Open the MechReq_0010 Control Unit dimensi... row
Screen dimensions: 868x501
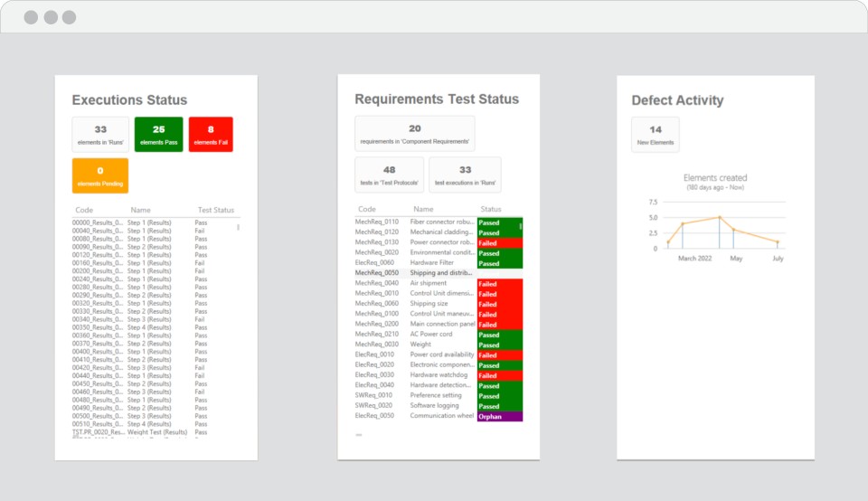(x=439, y=293)
